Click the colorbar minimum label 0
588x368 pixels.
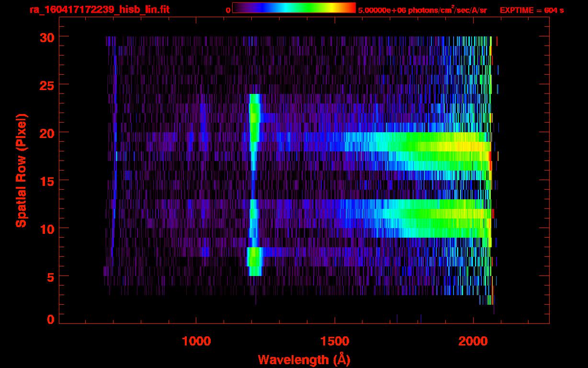(228, 10)
